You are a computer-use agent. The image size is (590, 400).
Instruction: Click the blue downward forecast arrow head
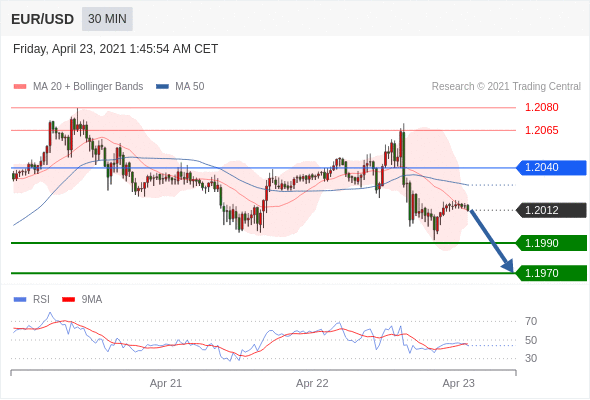pyautogui.click(x=508, y=266)
